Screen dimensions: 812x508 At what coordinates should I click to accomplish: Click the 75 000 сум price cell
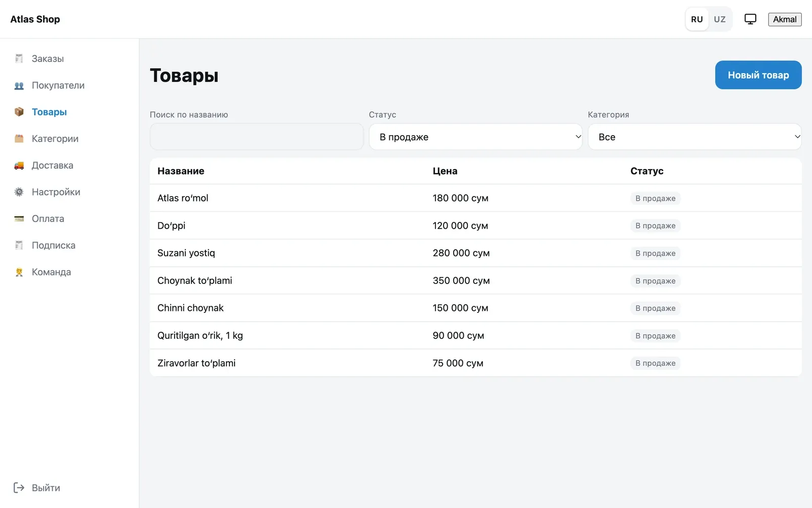tap(458, 363)
